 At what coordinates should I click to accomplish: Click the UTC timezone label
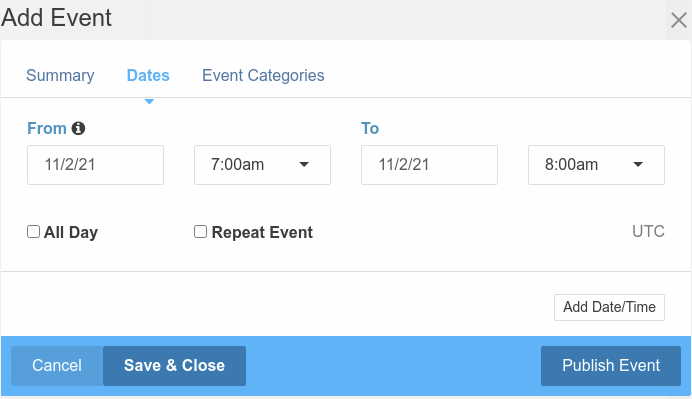tap(648, 232)
